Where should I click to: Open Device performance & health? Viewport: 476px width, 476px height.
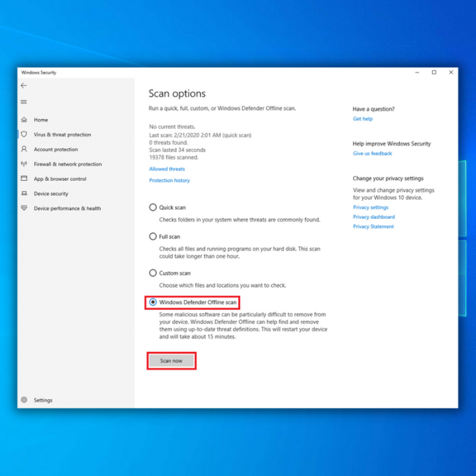click(67, 208)
